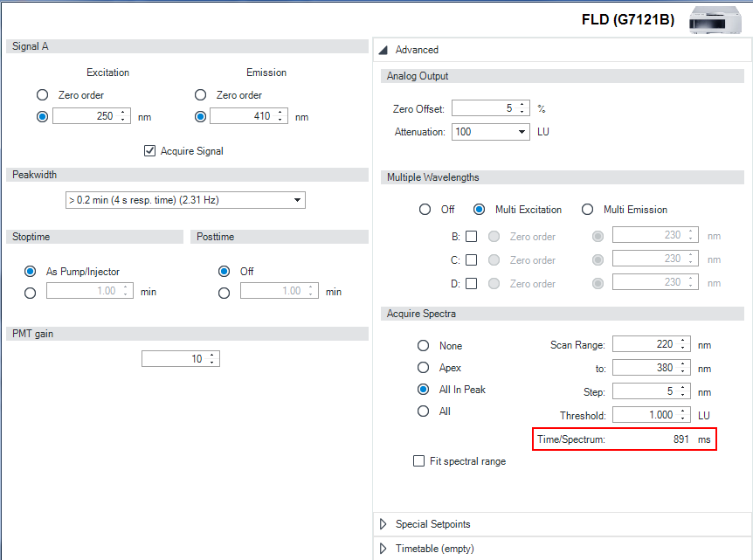The image size is (753, 560).
Task: Increase the Scan Range start value
Action: [x=683, y=340]
